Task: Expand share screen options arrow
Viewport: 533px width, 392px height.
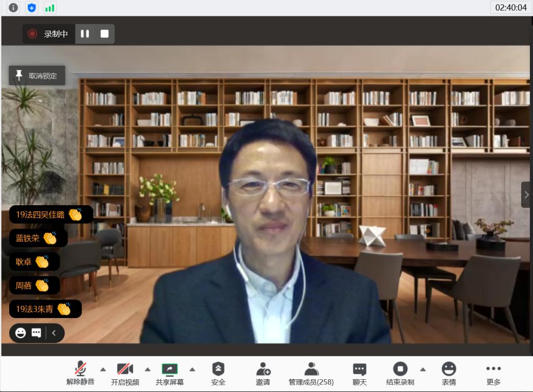Action: coord(192,369)
